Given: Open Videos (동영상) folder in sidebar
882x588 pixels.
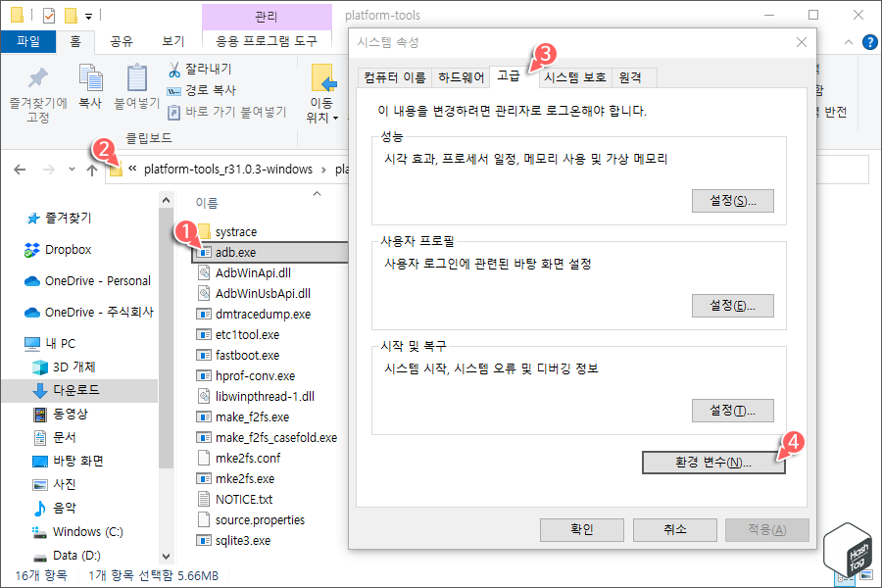Looking at the screenshot, I should coord(61,415).
